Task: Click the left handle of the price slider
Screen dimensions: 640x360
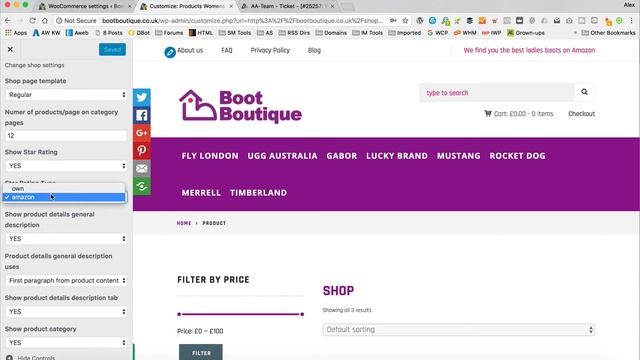Action: pyautogui.click(x=179, y=314)
